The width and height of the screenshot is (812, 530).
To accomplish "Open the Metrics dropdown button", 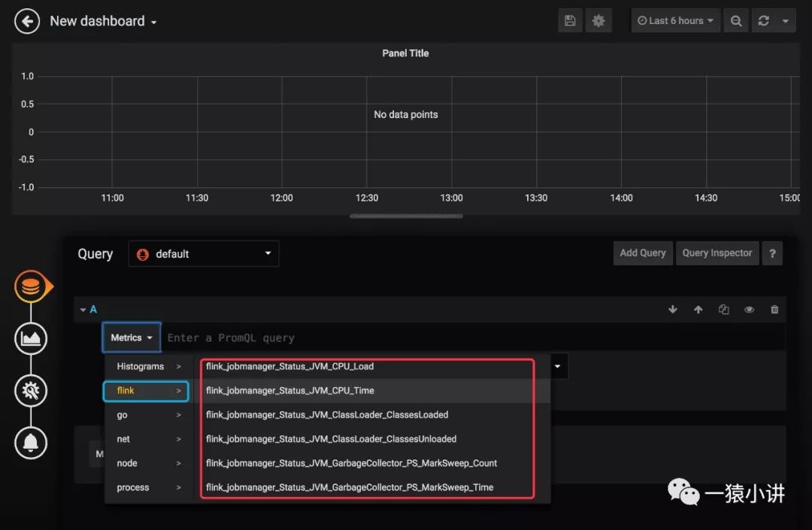I will pos(132,338).
